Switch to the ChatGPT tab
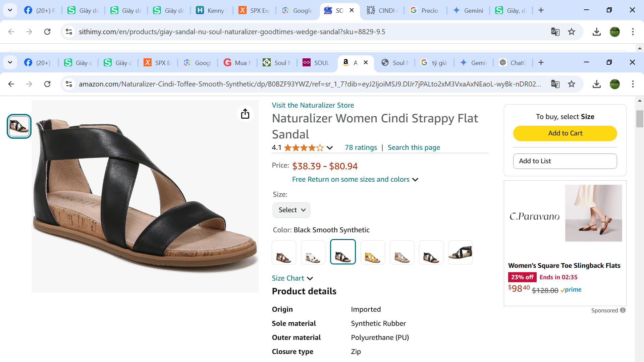Screen dimensions: 644x362 pos(513,63)
